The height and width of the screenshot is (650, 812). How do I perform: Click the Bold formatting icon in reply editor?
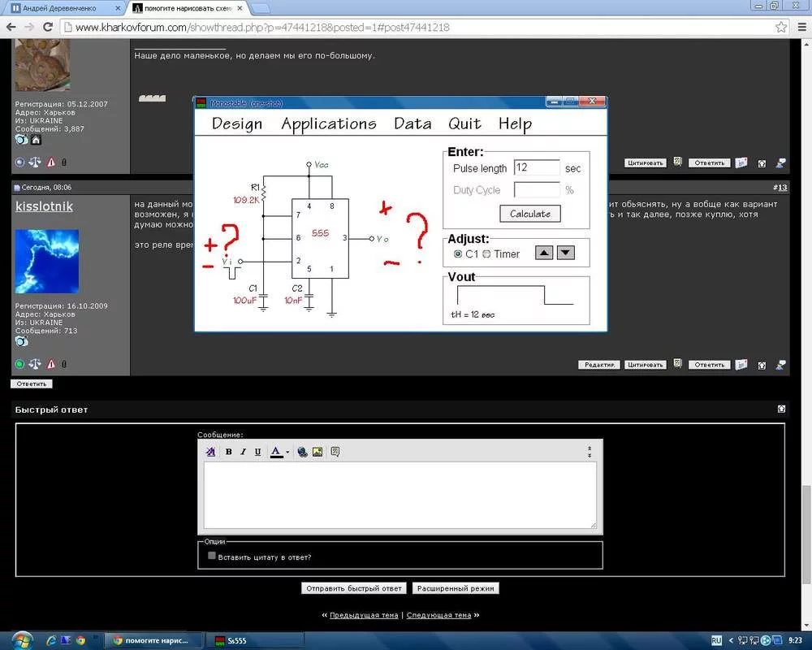point(229,452)
